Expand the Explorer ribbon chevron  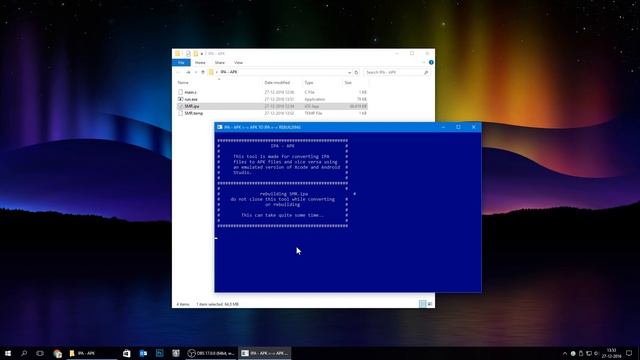pos(424,62)
